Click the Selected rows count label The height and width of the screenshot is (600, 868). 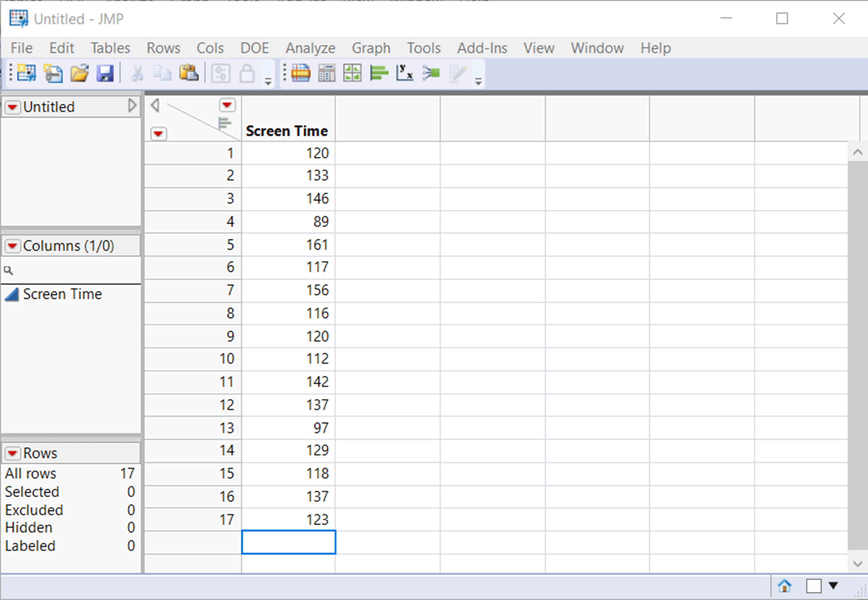tap(32, 492)
